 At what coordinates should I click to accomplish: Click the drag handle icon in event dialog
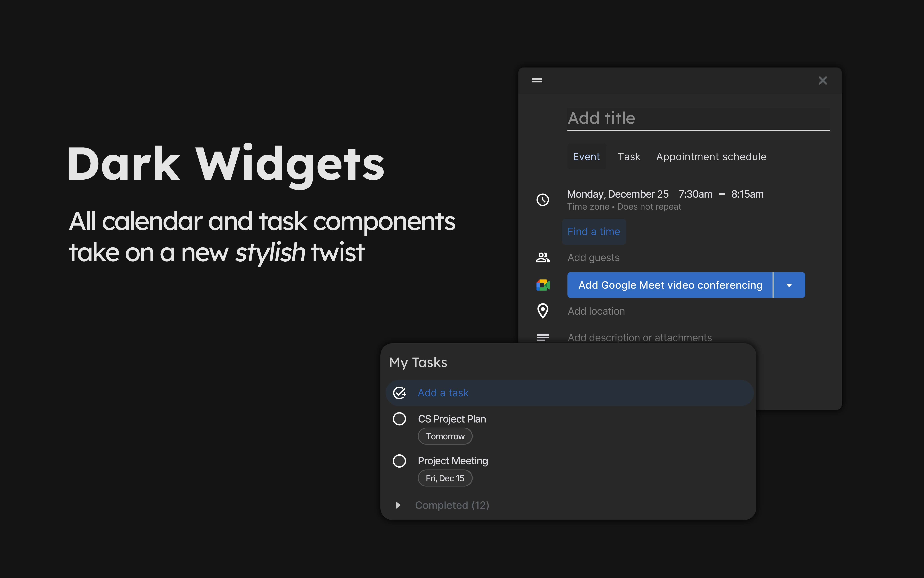click(537, 80)
